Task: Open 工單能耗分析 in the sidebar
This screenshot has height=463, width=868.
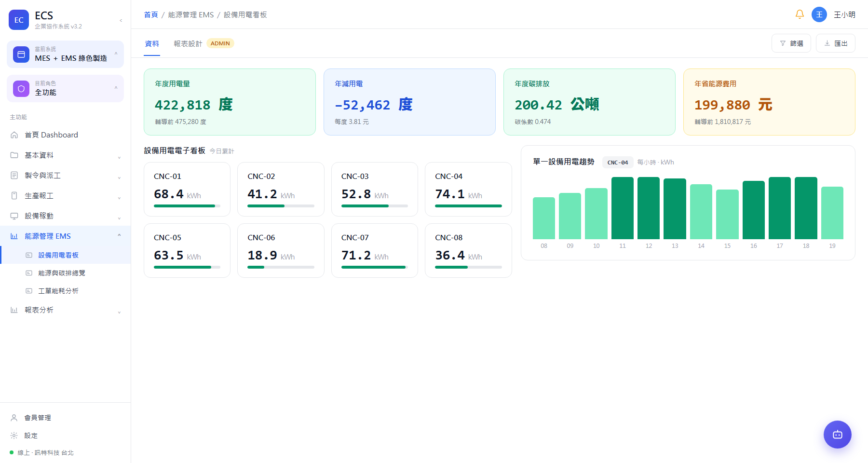Action: 66,291
